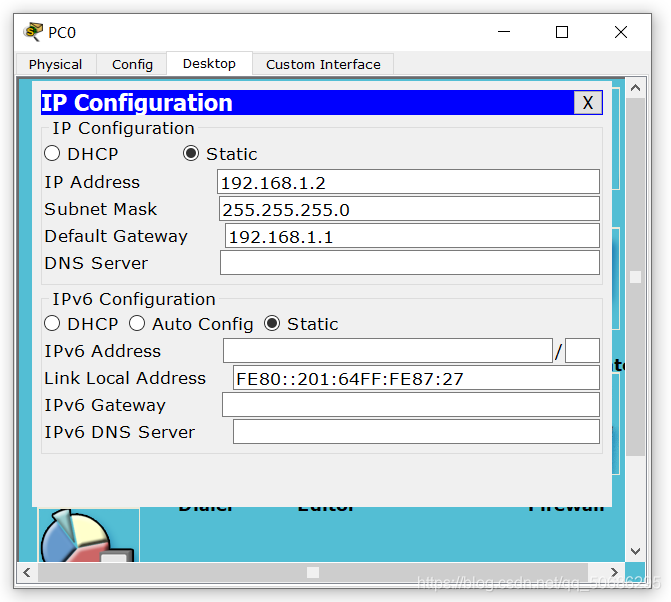
Task: Switch to the Desktop tab
Action: 209,63
